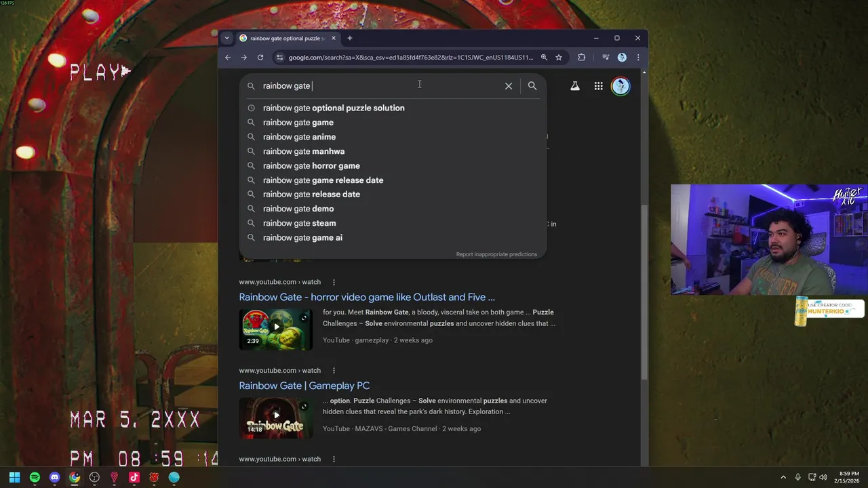
Task: Open the Chrome profile avatar in toolbar
Action: (x=622, y=58)
